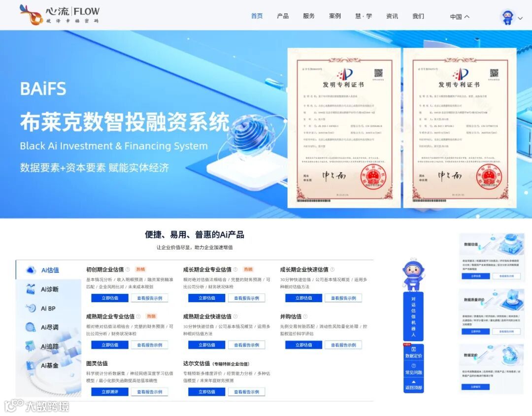Click 查看报告示例 under 达尔文估值
532x416 pixels.
pos(247,391)
